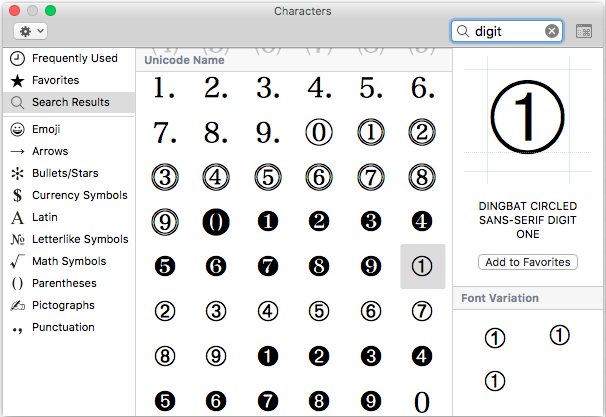Viewport: 606px width, 417px height.
Task: Select the white circled sans-serif eight
Action: point(165,356)
